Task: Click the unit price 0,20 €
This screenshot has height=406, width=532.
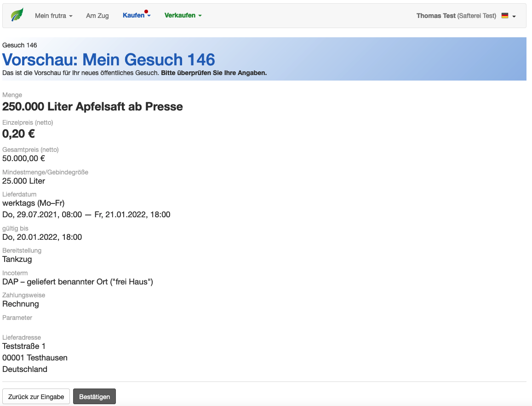Action: coord(19,134)
